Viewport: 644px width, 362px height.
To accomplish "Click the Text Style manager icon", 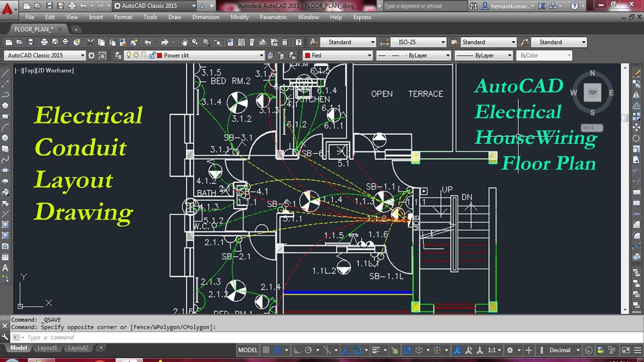I will click(x=313, y=42).
